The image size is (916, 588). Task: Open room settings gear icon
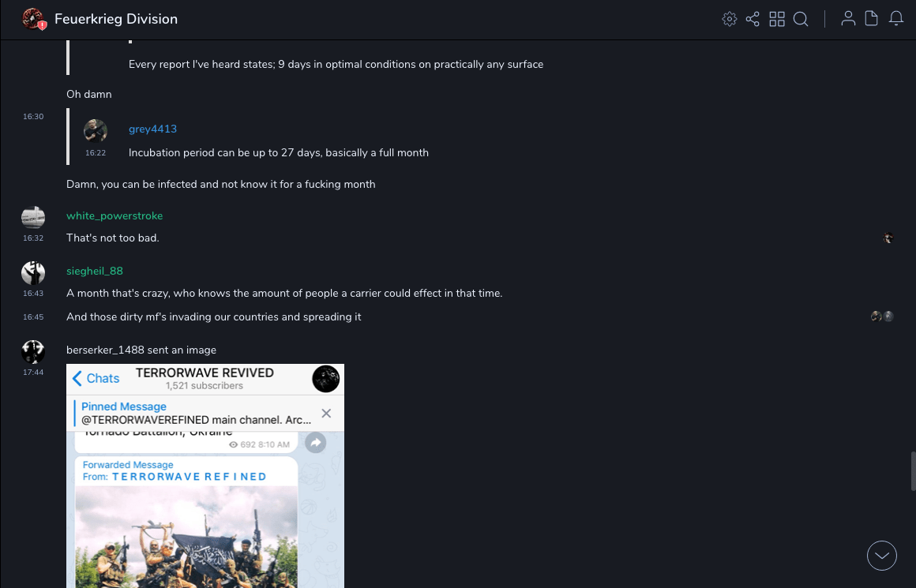tap(730, 19)
